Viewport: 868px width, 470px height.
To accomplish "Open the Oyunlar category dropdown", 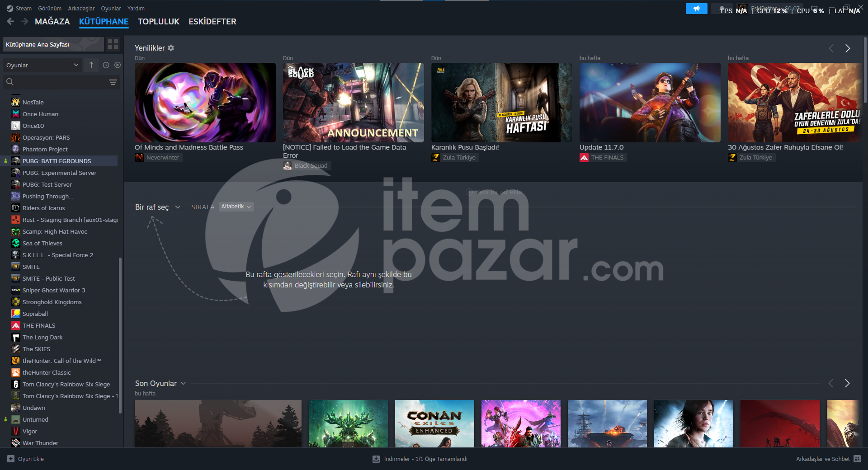I will pos(42,65).
